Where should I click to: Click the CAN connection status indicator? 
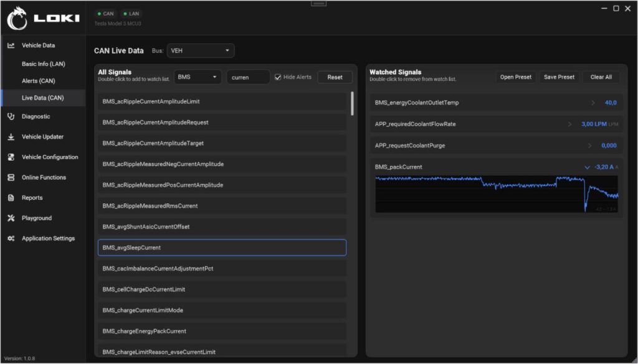(106, 14)
